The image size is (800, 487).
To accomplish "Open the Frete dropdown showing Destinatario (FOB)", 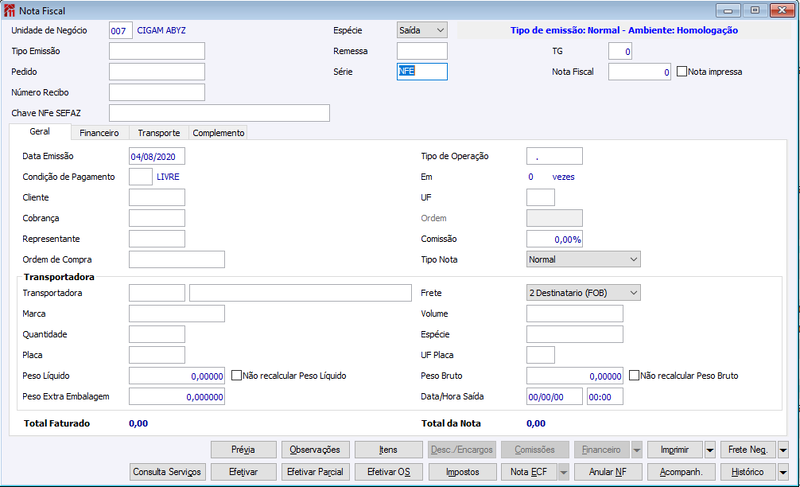I will (583, 293).
